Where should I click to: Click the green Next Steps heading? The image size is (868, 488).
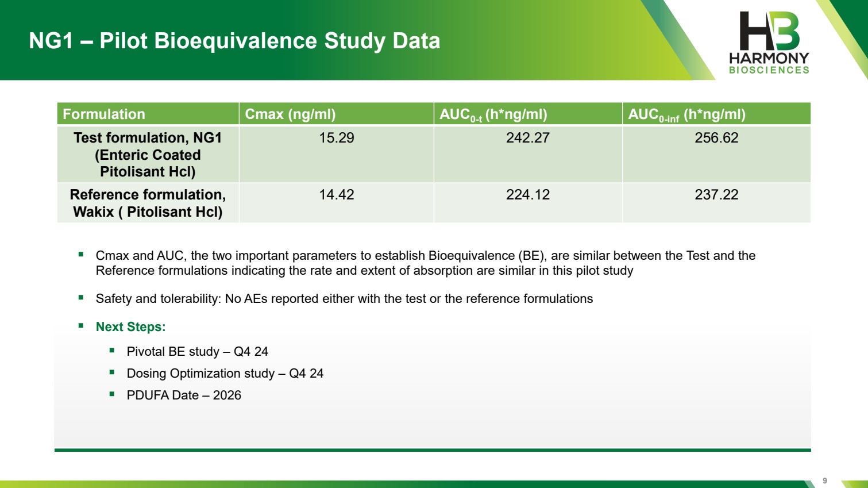click(x=130, y=327)
